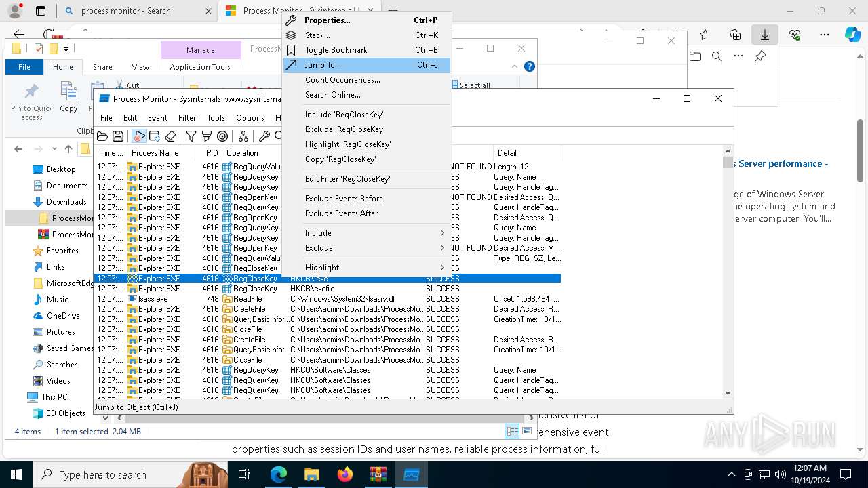The width and height of the screenshot is (868, 488).
Task: Expand the Highlight submenu
Action: coord(367,268)
